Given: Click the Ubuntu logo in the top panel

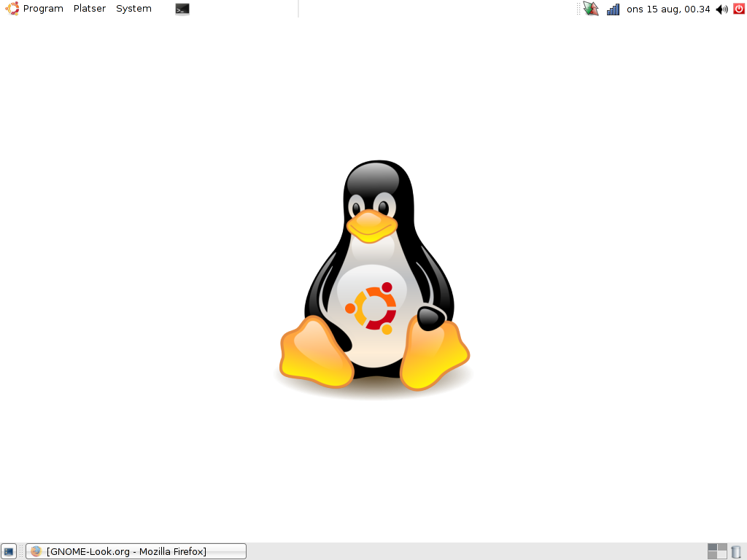Looking at the screenshot, I should 12,9.
